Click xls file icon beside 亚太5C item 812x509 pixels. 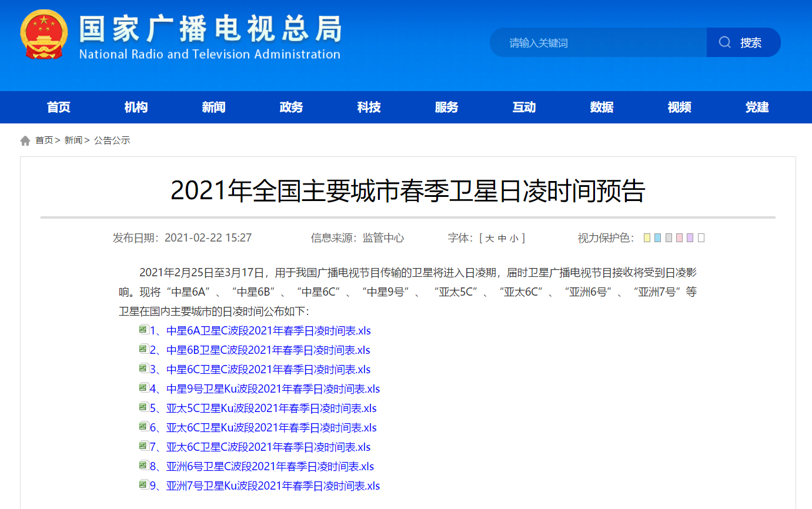click(x=143, y=407)
